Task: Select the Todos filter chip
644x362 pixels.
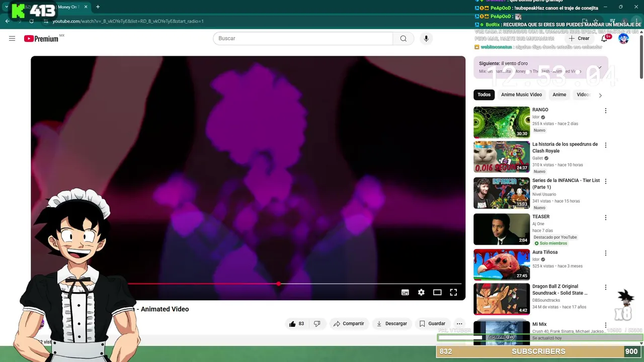Action: tap(484, 95)
